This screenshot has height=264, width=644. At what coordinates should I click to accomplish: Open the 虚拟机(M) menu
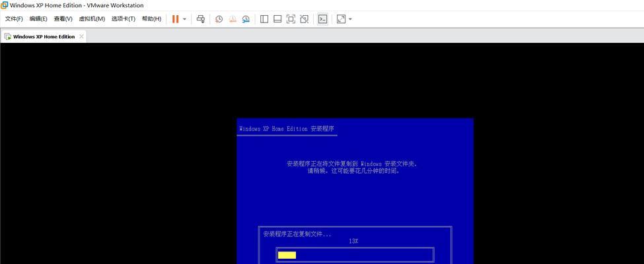(92, 19)
